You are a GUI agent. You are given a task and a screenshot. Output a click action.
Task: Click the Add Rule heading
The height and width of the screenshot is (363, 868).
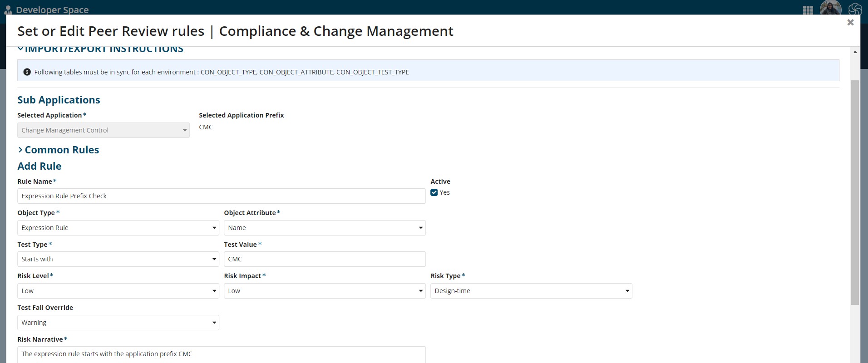[39, 166]
